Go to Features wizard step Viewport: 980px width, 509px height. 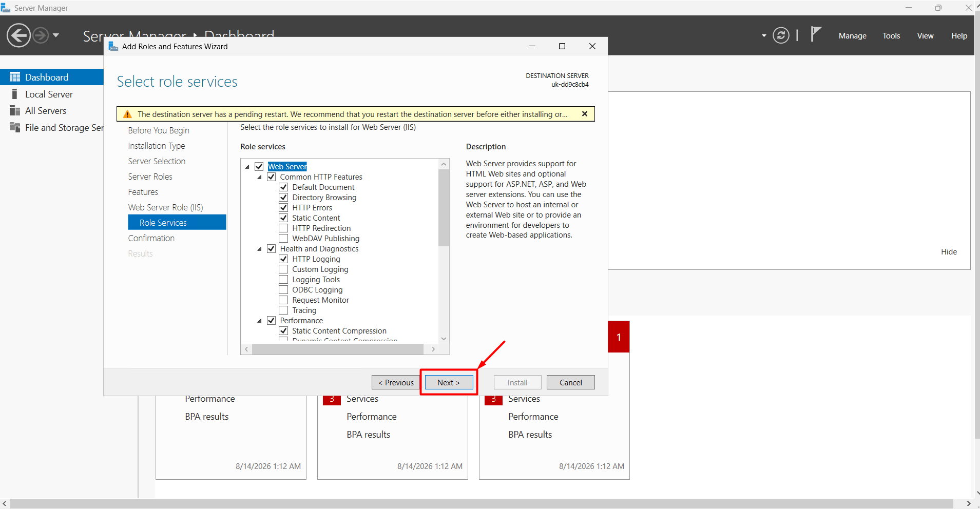143,192
